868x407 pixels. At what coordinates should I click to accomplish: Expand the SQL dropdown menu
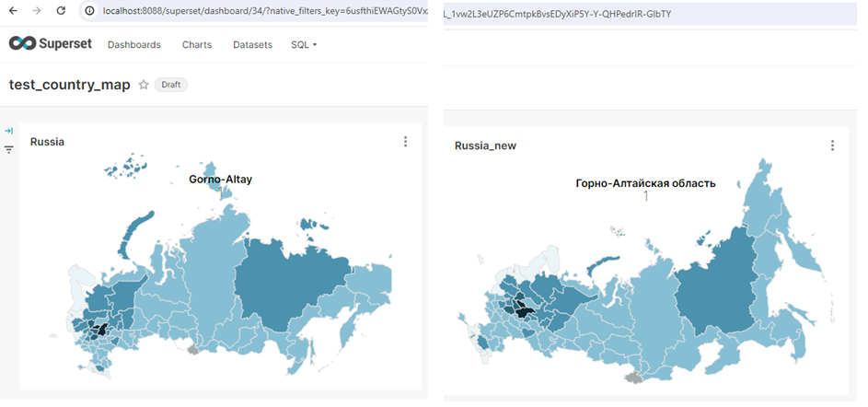[x=304, y=45]
